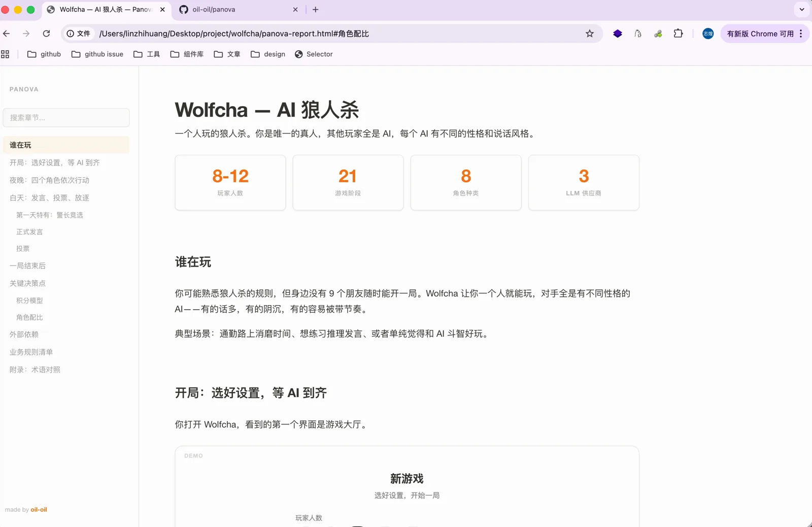Viewport: 812px width, 527px height.
Task: Open the Chrome profile avatar
Action: pos(708,34)
